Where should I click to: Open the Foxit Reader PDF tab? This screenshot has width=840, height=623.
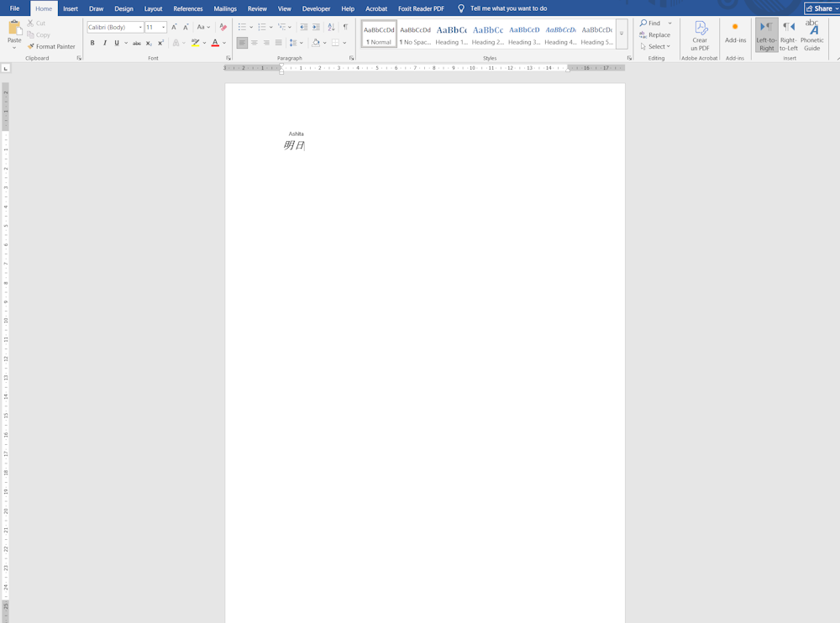tap(421, 8)
